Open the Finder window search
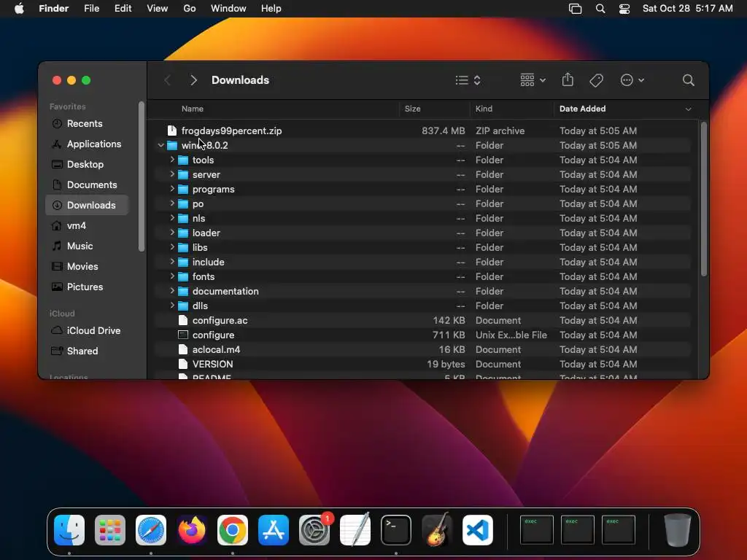This screenshot has height=560, width=747. 688,80
